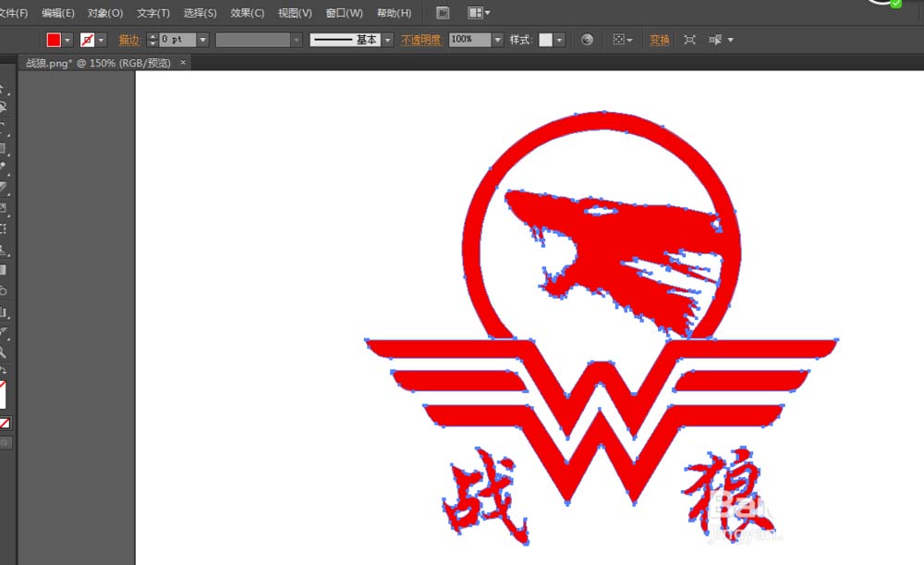Open the 窗口(W) menu
924x565 pixels.
pyautogui.click(x=344, y=13)
